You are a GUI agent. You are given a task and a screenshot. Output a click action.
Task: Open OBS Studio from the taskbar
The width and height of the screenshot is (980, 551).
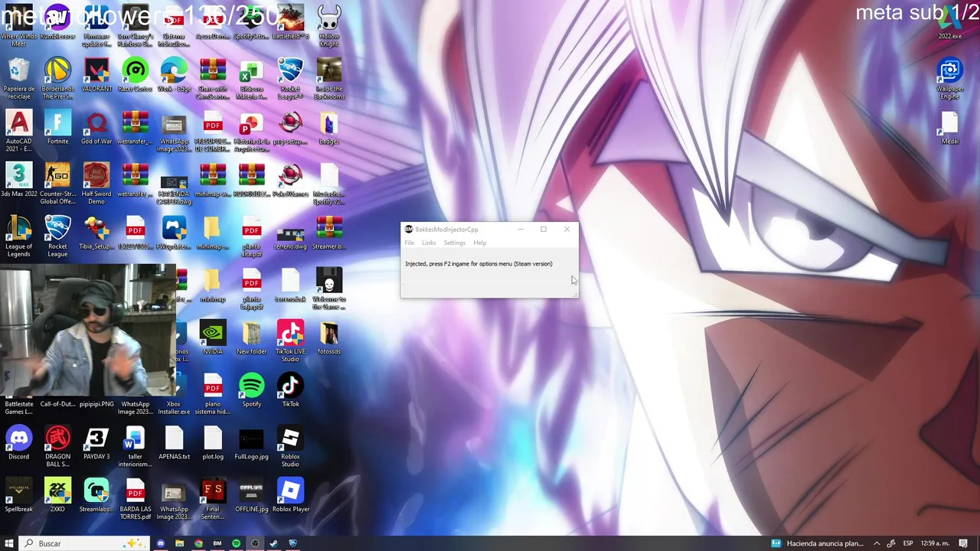tap(255, 543)
